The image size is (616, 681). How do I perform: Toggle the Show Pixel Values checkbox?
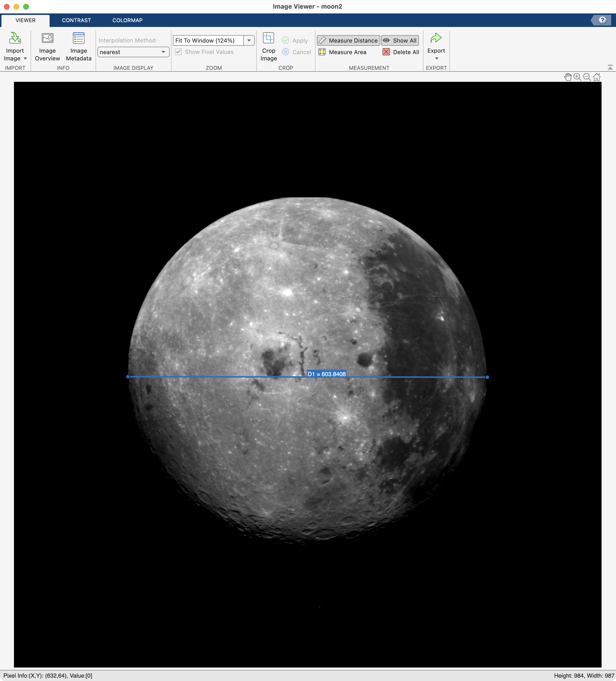coord(178,52)
